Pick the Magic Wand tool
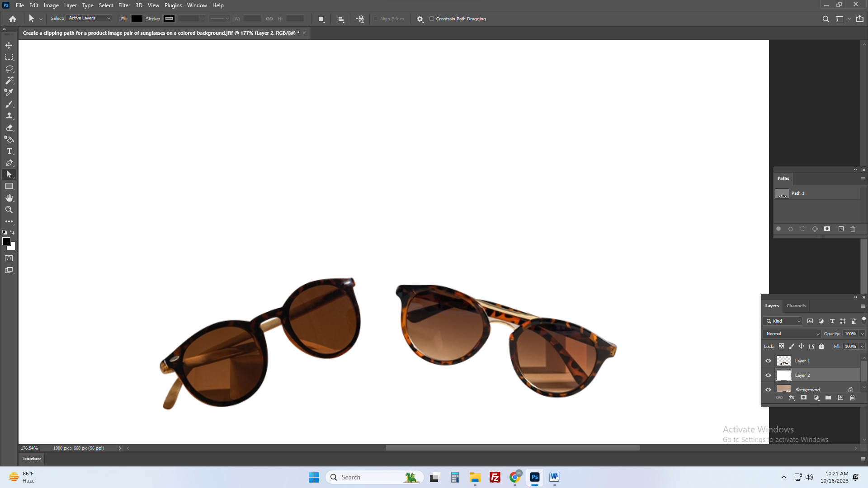The image size is (868, 488). point(9,80)
